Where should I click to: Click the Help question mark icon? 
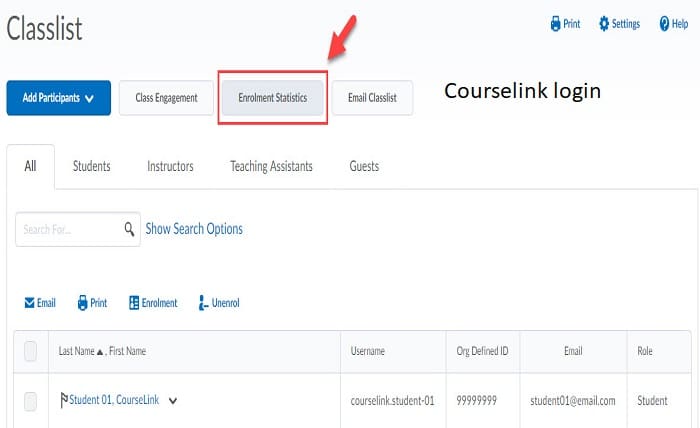[664, 24]
